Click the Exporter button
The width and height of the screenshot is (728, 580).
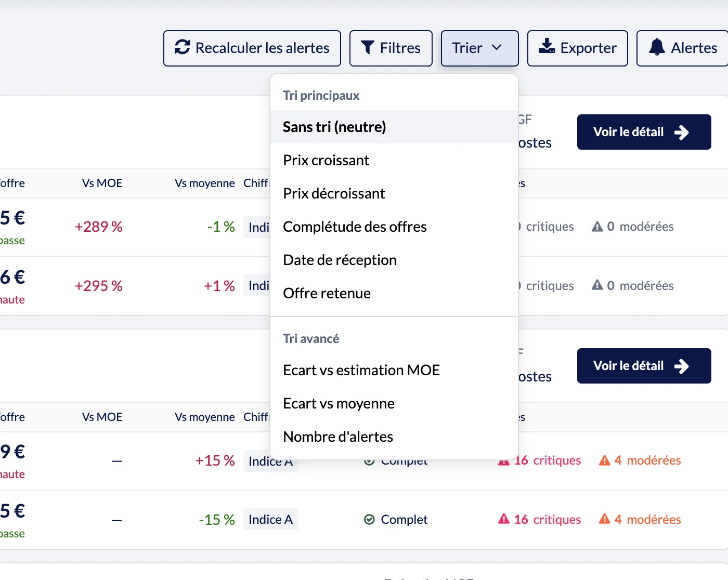[x=578, y=48]
